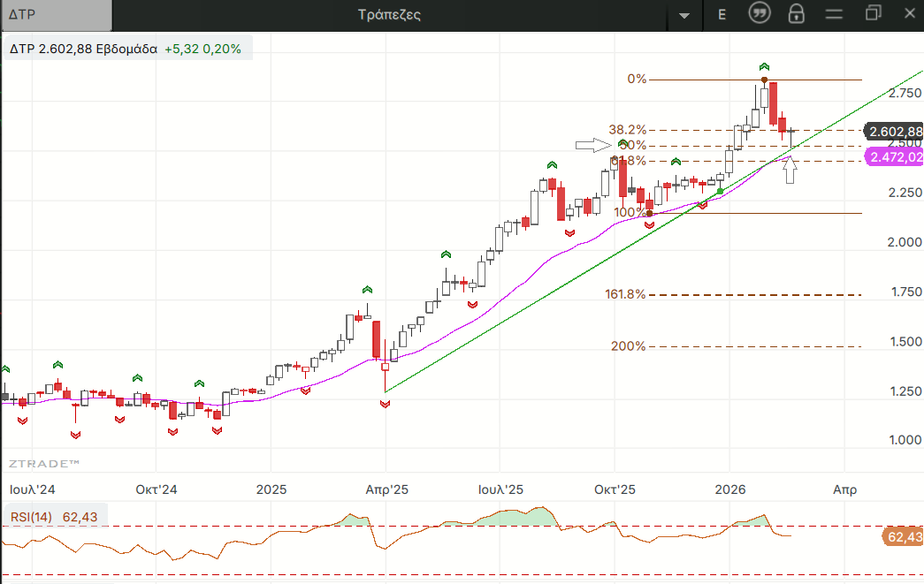
Task: Select the 161.8% Fibonacci level label
Action: (625, 294)
